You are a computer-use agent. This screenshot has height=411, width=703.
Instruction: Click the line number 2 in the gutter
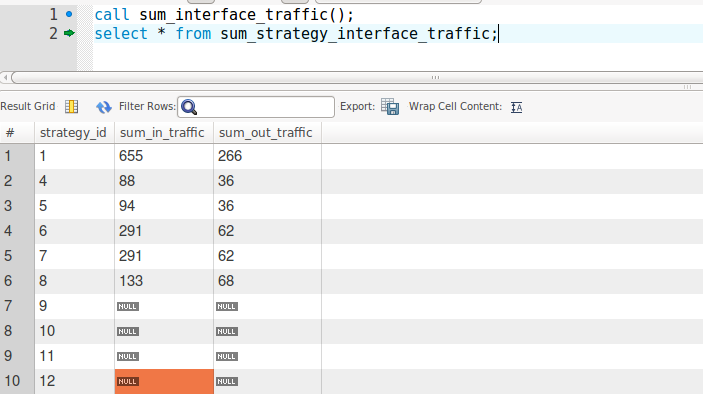(x=53, y=34)
